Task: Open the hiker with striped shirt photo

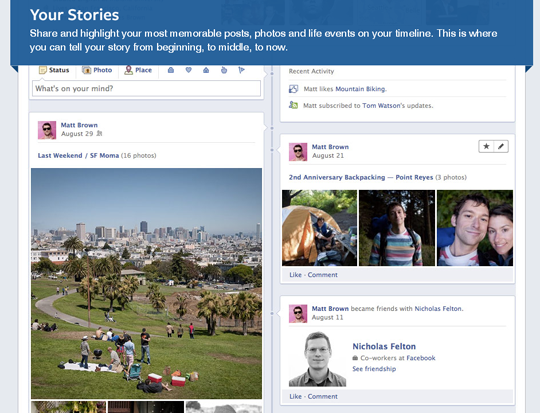Action: coord(397,228)
